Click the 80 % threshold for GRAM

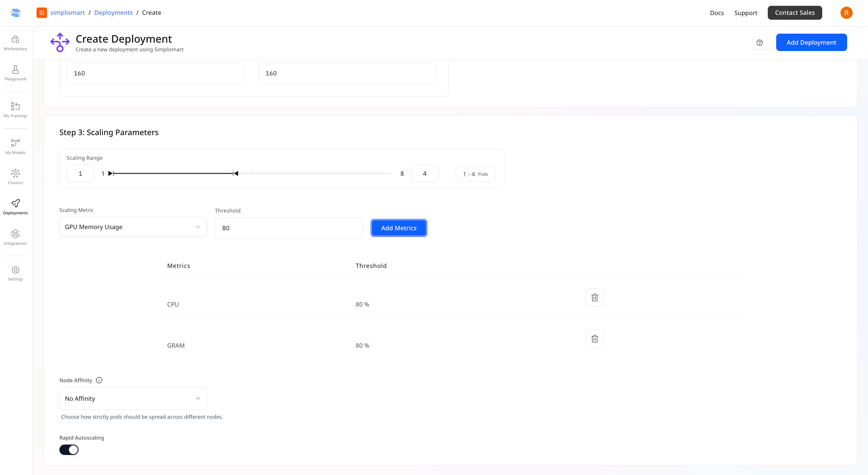tap(362, 345)
